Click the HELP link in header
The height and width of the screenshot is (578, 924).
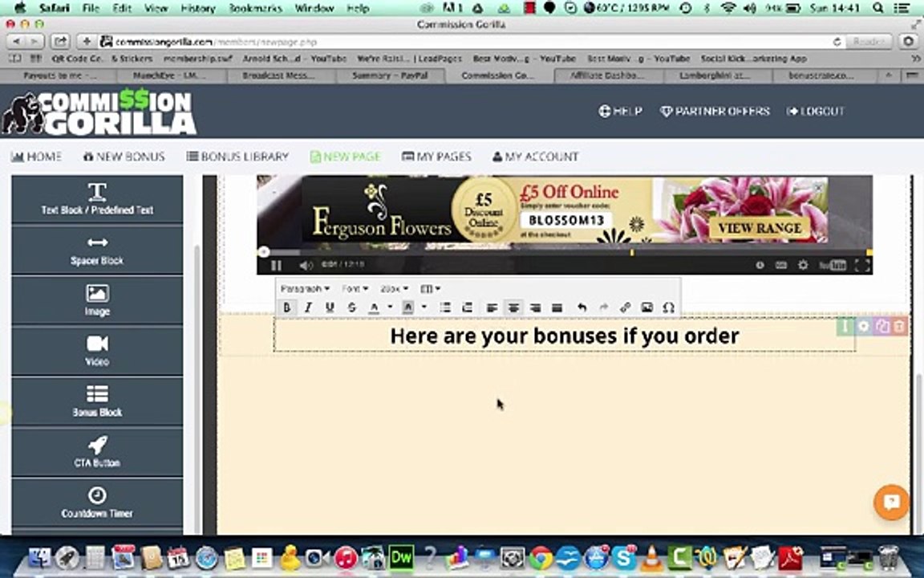coord(621,111)
